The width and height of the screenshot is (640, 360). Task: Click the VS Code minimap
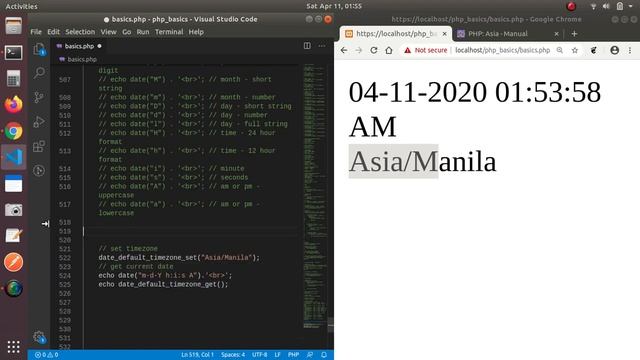pos(315,196)
